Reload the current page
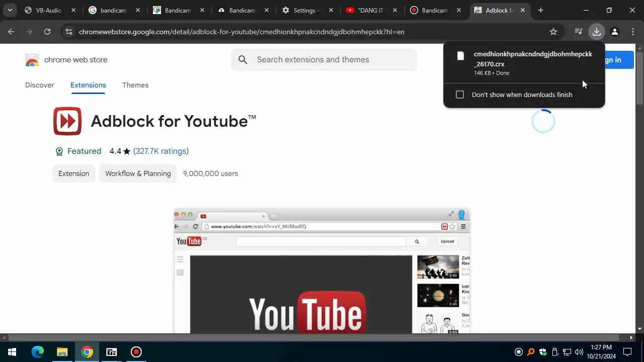The height and width of the screenshot is (362, 644). 47,32
